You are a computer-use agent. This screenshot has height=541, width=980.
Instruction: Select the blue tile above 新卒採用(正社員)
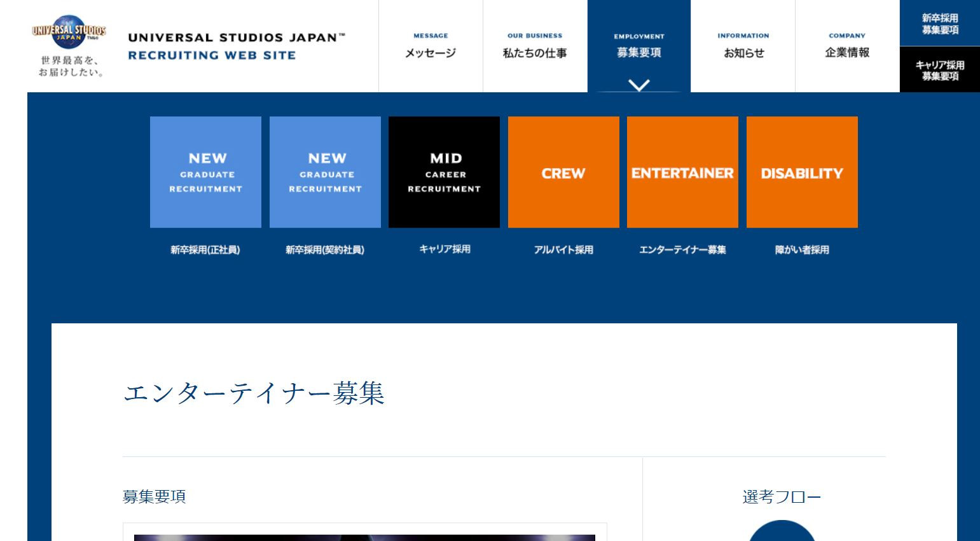click(x=205, y=172)
